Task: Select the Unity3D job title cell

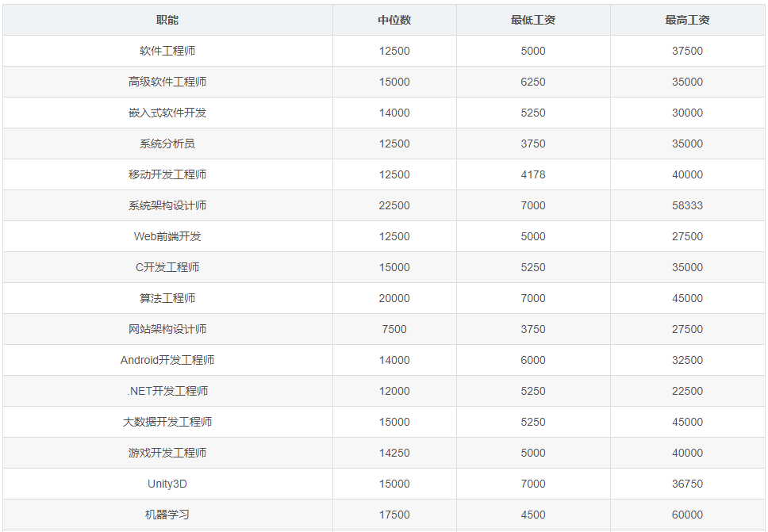Action: tap(167, 484)
